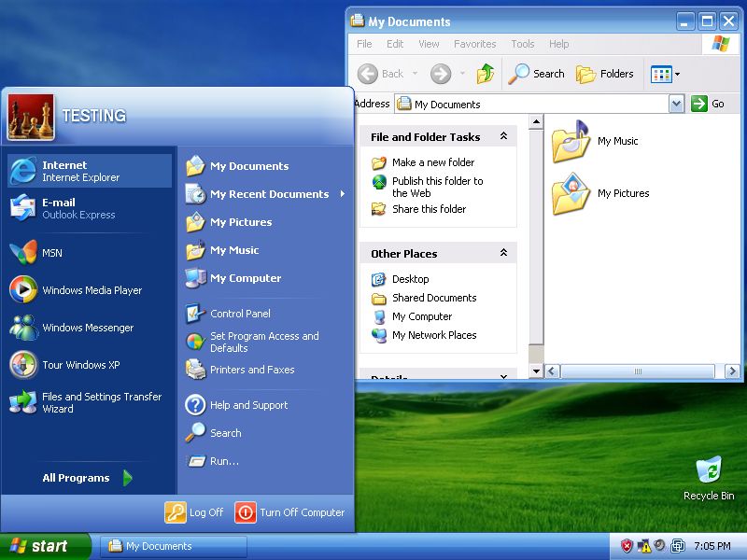Open Printers and Faxes

pyautogui.click(x=266, y=370)
